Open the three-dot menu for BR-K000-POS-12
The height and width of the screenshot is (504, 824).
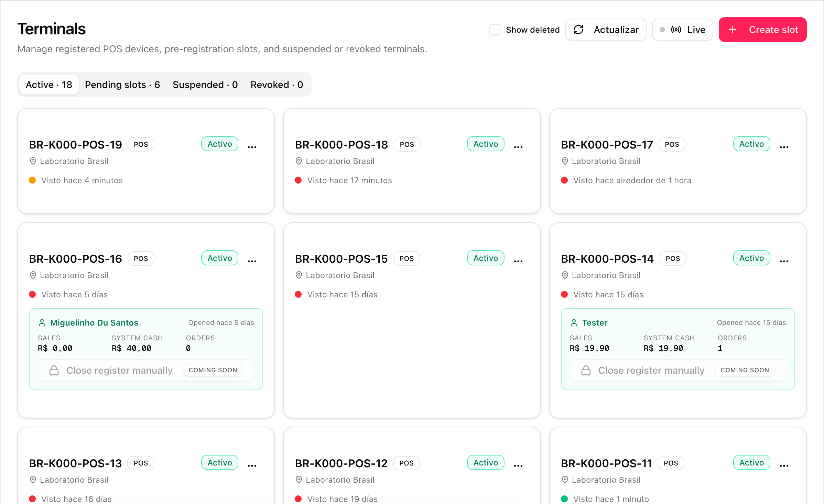click(518, 465)
